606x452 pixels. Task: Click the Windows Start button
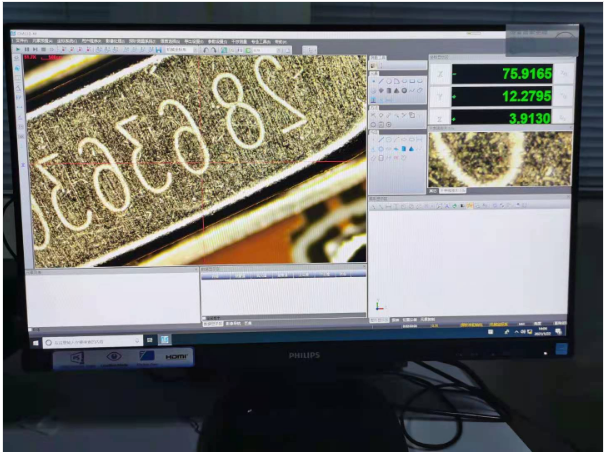pos(34,343)
